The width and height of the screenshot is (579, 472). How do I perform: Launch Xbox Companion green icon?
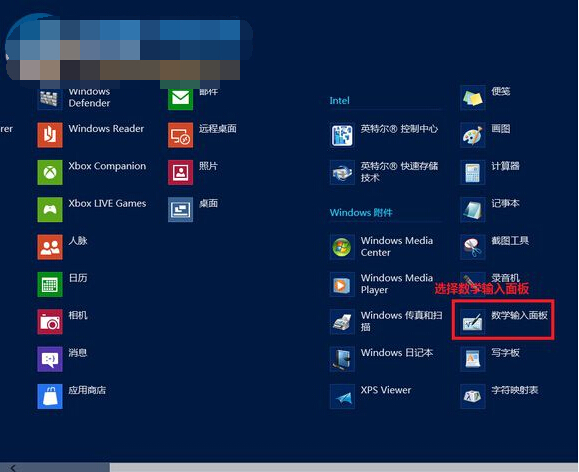point(50,172)
